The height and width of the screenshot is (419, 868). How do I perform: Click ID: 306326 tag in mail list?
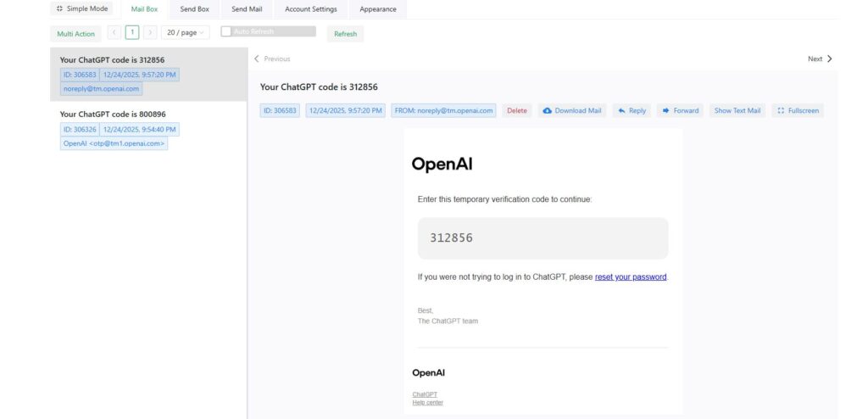[x=80, y=129]
